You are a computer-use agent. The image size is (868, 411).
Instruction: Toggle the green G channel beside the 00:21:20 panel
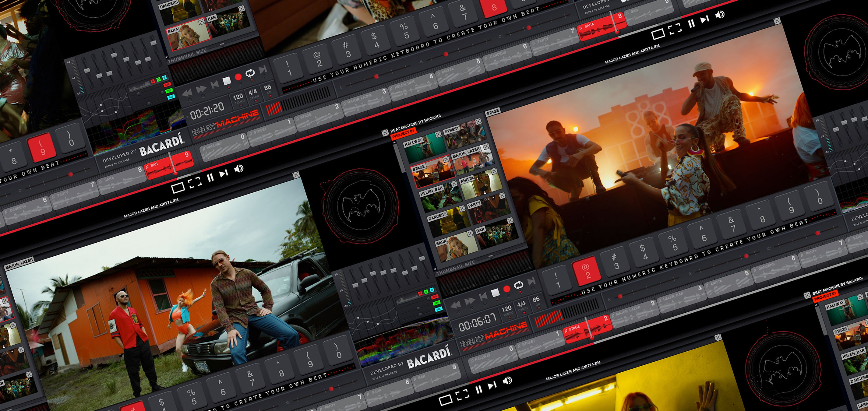158,79
